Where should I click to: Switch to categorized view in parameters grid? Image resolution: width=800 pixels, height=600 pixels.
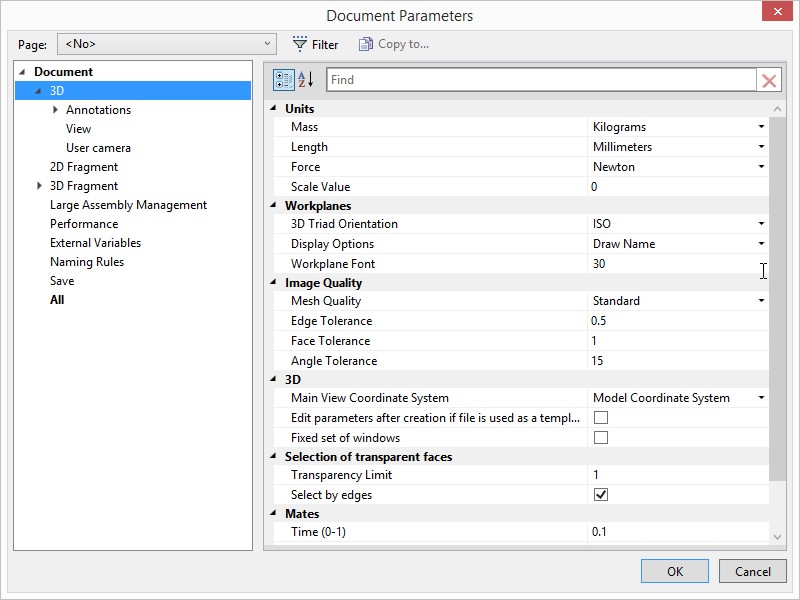coord(285,78)
